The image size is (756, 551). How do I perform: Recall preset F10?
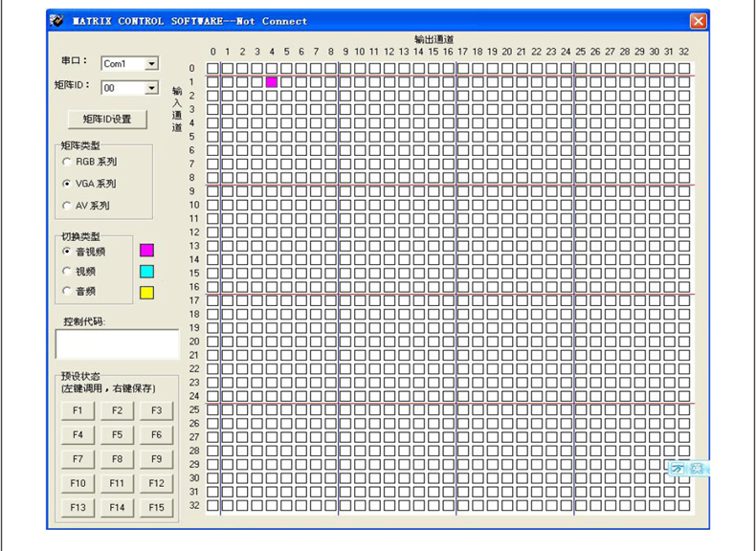click(78, 483)
